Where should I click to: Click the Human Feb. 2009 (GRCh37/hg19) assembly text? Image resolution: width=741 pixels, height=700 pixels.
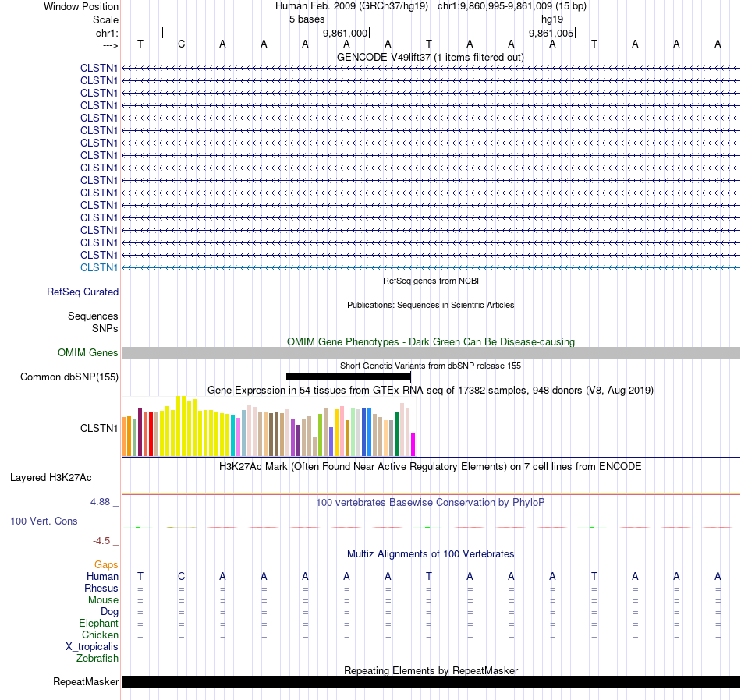[352, 6]
